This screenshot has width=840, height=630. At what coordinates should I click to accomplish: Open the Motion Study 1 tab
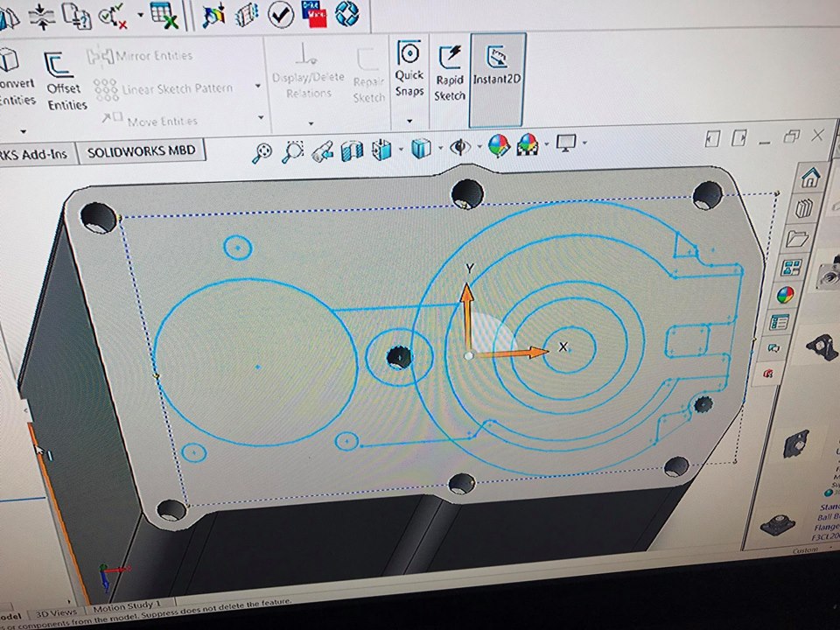click(x=127, y=605)
